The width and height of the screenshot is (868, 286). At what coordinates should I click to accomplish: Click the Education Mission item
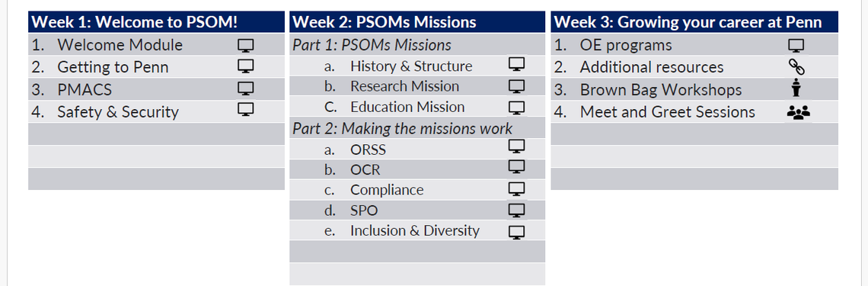(x=407, y=107)
